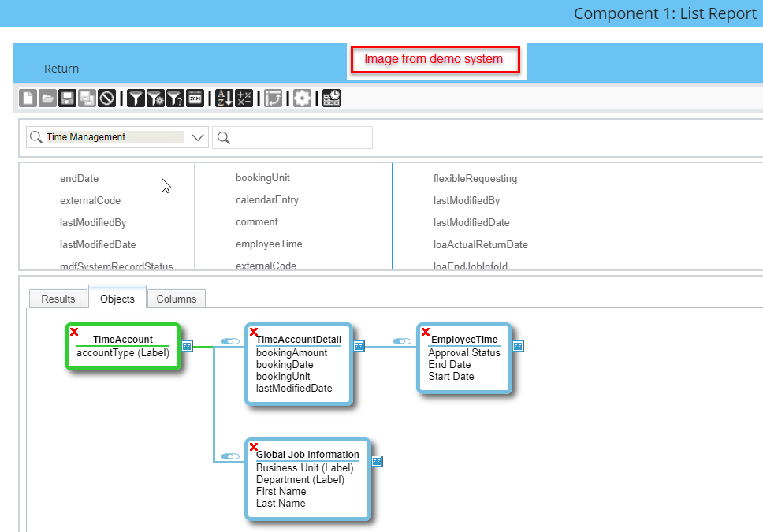Click accountType (Label) in TimeAccount
This screenshot has width=763, height=532.
pos(123,352)
